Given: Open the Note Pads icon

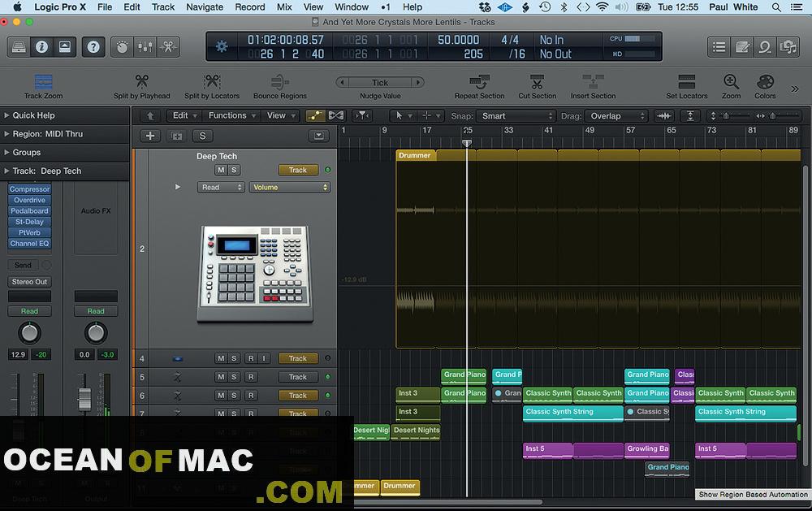Looking at the screenshot, I should 742,47.
